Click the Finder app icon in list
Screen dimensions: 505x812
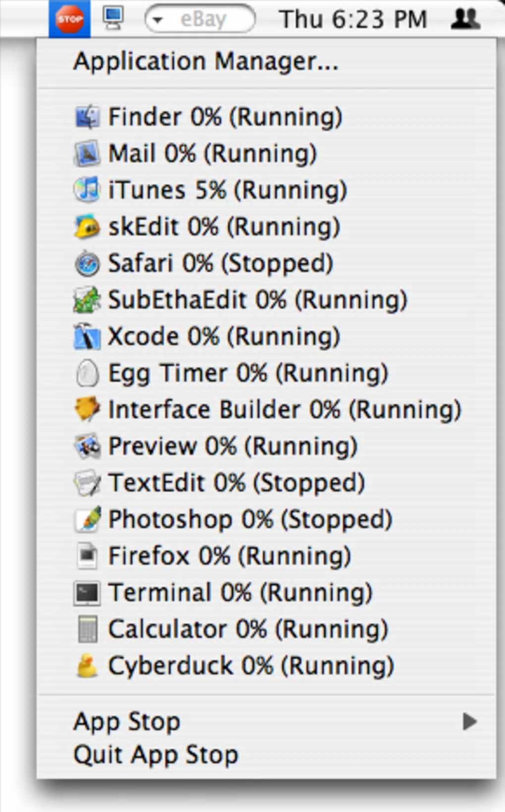click(87, 117)
